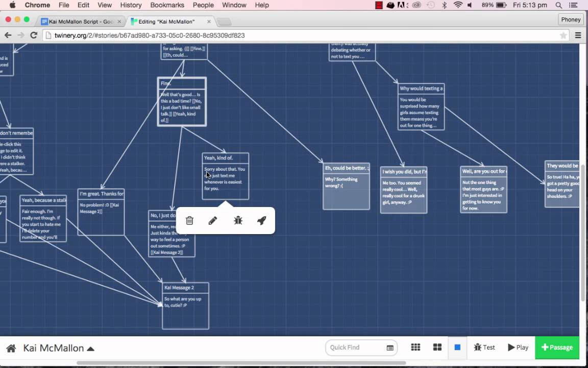Viewport: 588px width, 368px height.
Task: Open Chrome hamburger menu
Action: point(578,35)
